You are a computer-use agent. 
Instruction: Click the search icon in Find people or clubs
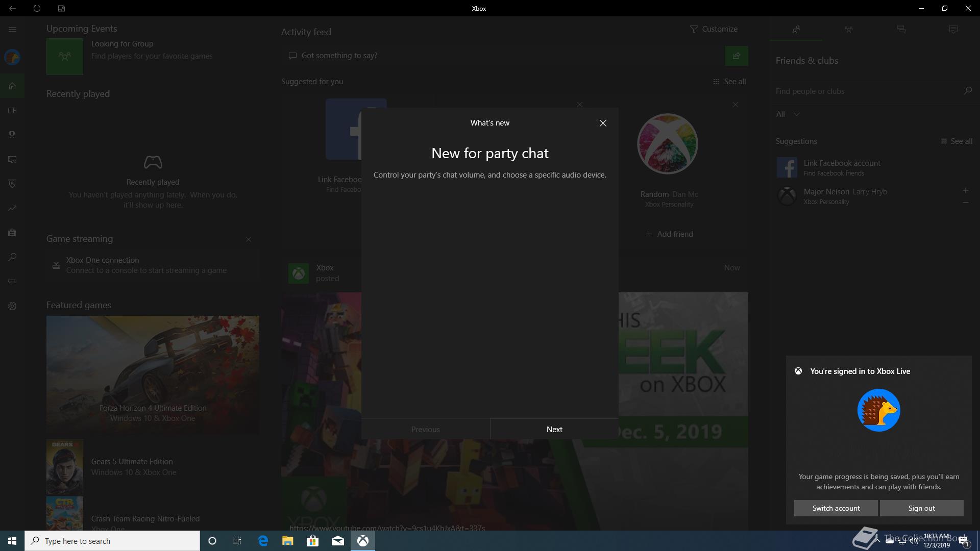click(967, 91)
